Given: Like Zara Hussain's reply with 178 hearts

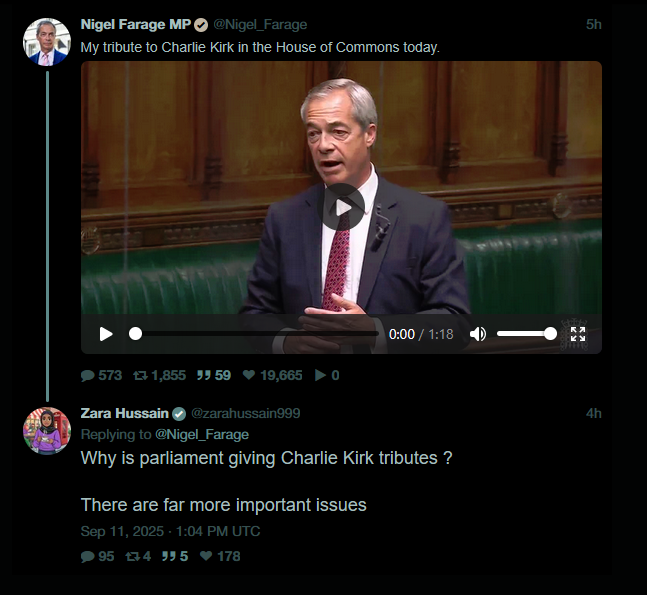Looking at the screenshot, I should click(x=205, y=556).
